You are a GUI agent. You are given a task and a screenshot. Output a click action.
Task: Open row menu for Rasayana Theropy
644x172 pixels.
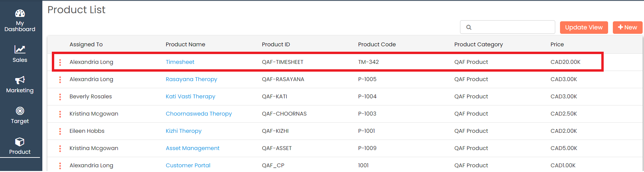tap(60, 79)
